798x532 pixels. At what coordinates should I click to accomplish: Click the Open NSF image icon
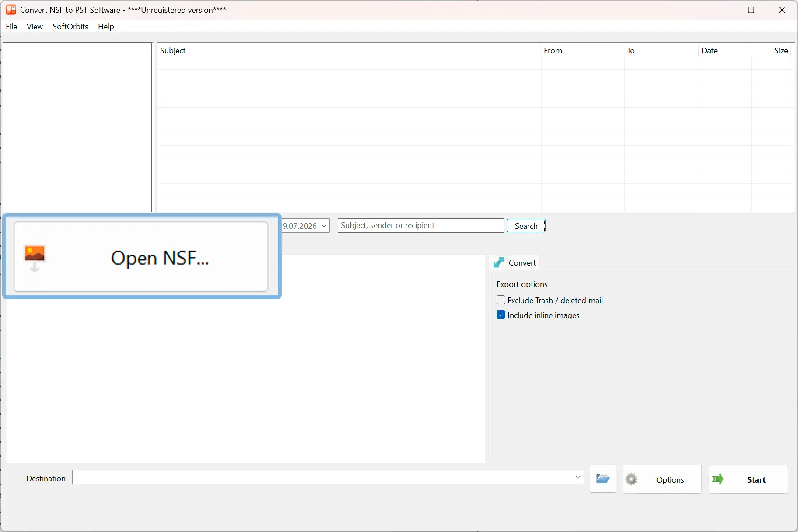point(35,258)
